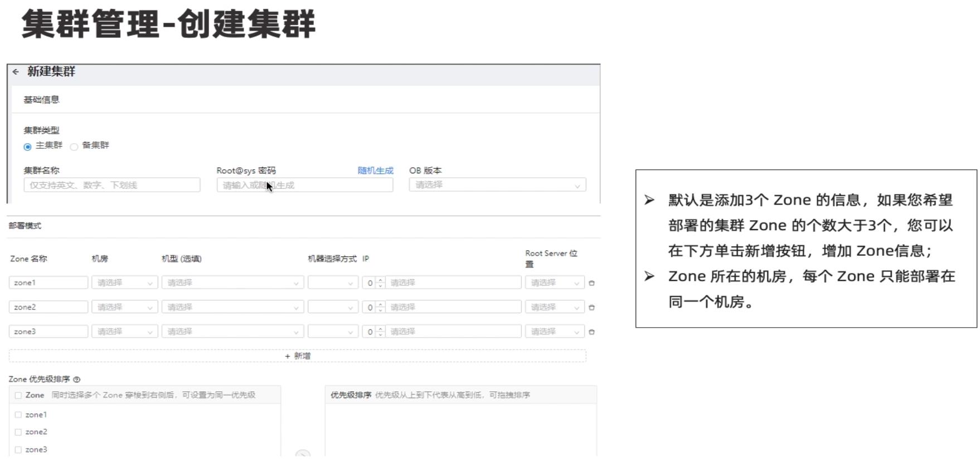Click the back arrow beside 新建集群
This screenshot has height=462, width=980.
tap(16, 72)
